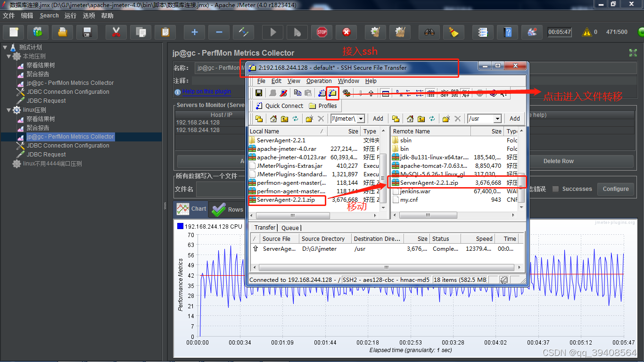Select local file JMeterPlugins-Extras.jar
The width and height of the screenshot is (644, 362).
pyautogui.click(x=290, y=165)
